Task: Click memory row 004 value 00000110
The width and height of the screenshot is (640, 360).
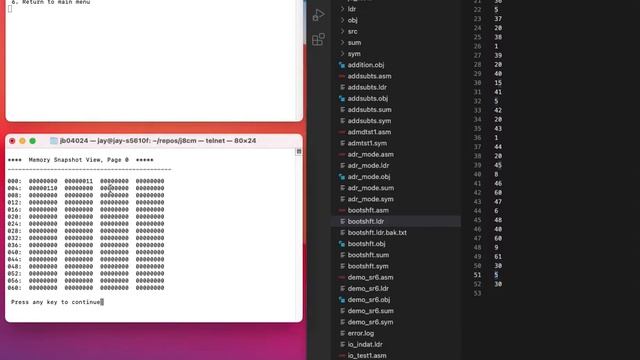Action: (x=43, y=188)
